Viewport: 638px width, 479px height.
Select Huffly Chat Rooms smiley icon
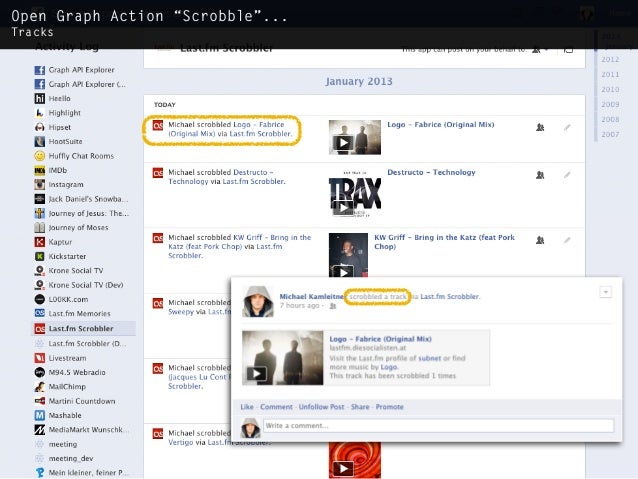pos(39,156)
